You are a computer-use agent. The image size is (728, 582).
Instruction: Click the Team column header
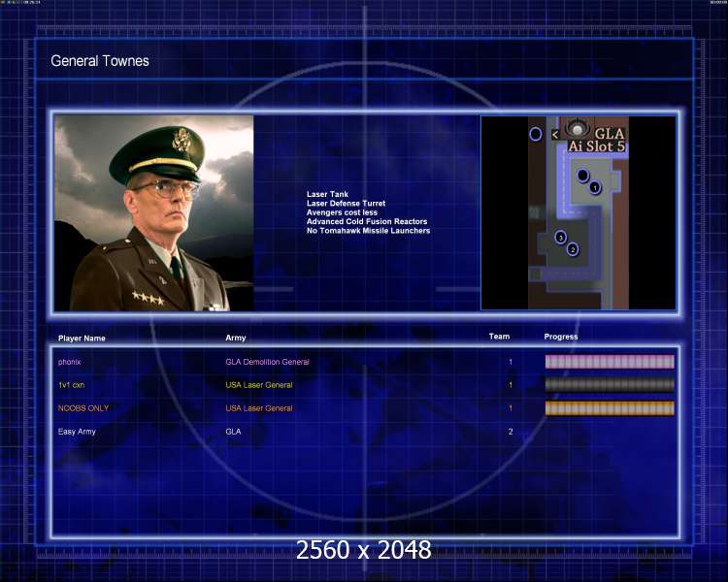[x=499, y=337]
